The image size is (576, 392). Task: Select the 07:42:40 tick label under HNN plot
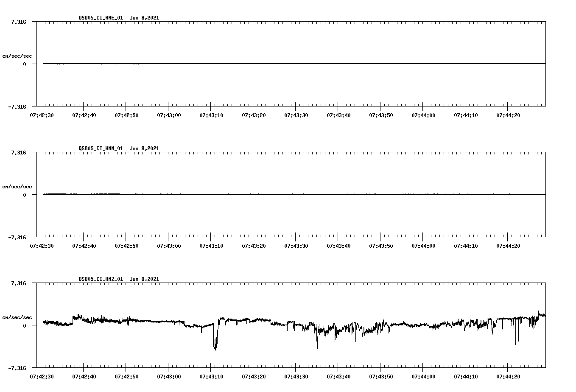[84, 246]
